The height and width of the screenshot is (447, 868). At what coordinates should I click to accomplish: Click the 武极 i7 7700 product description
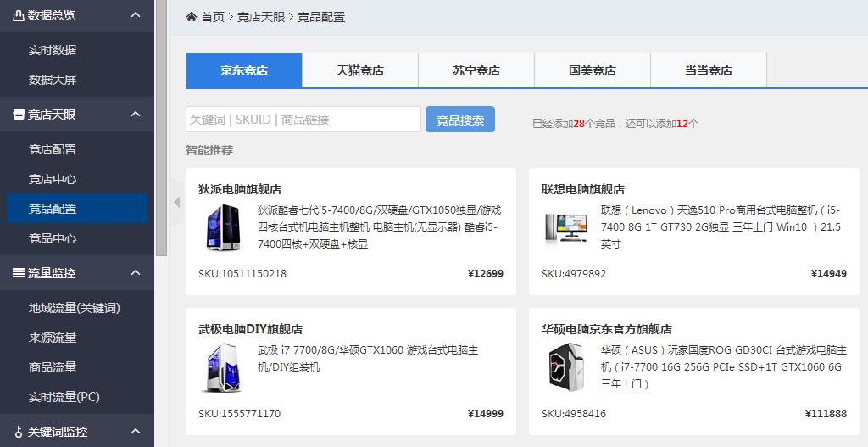pyautogui.click(x=368, y=359)
